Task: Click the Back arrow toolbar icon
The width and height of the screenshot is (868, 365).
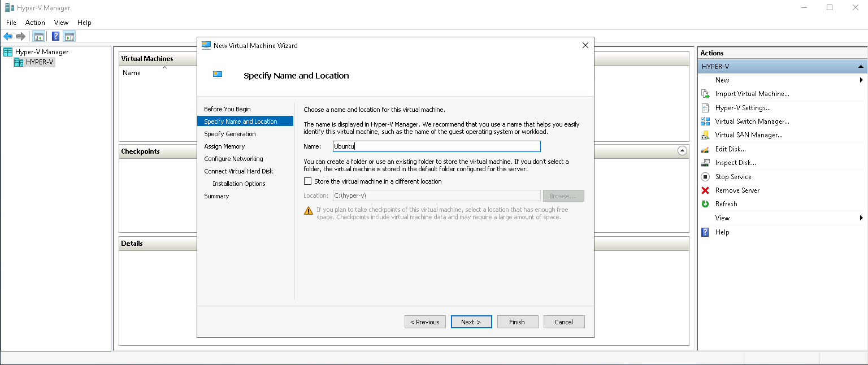Action: tap(8, 37)
